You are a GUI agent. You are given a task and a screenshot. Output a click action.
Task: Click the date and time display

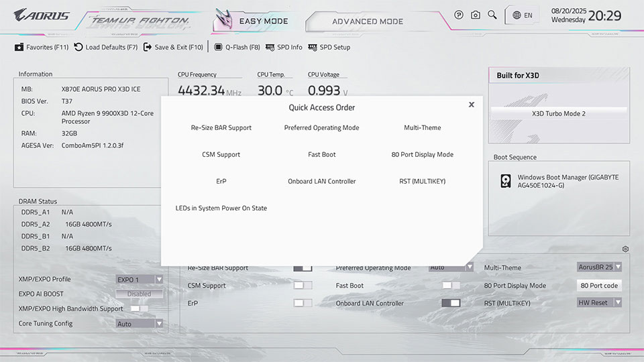[x=586, y=15]
